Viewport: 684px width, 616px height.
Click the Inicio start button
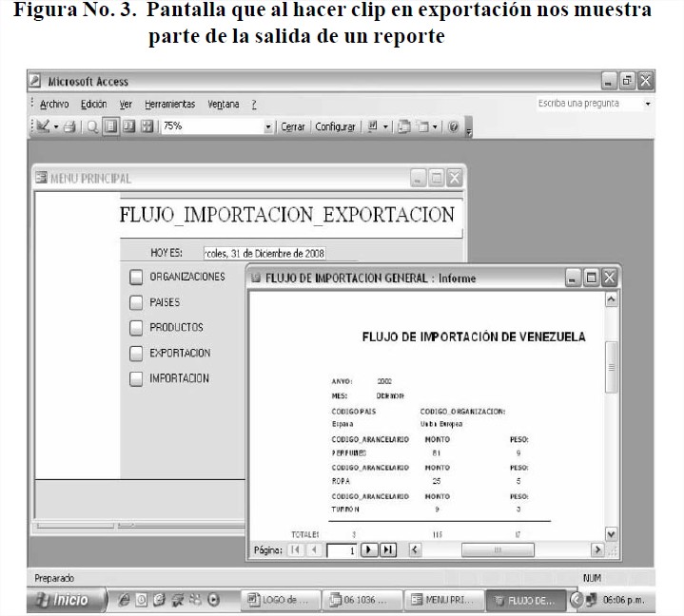67,600
